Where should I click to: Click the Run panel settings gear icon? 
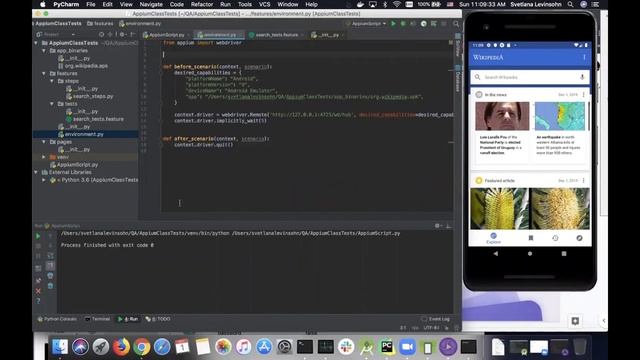pyautogui.click(x=437, y=226)
